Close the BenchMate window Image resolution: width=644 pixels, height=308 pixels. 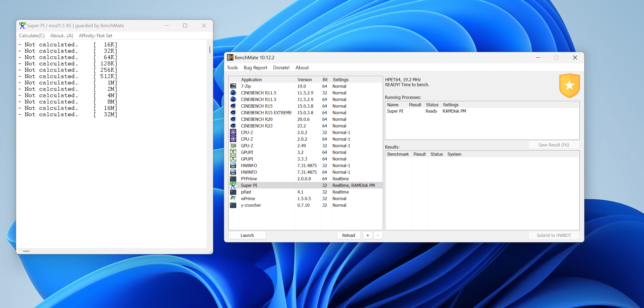click(575, 58)
